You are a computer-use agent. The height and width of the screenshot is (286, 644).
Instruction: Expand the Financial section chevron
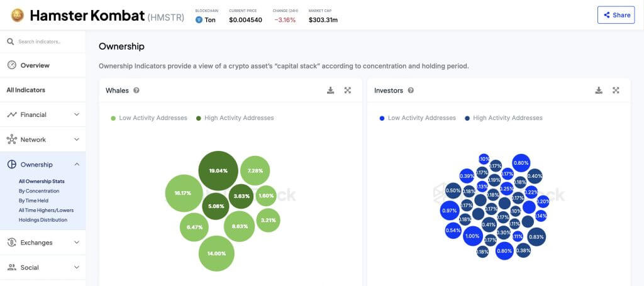[76, 114]
